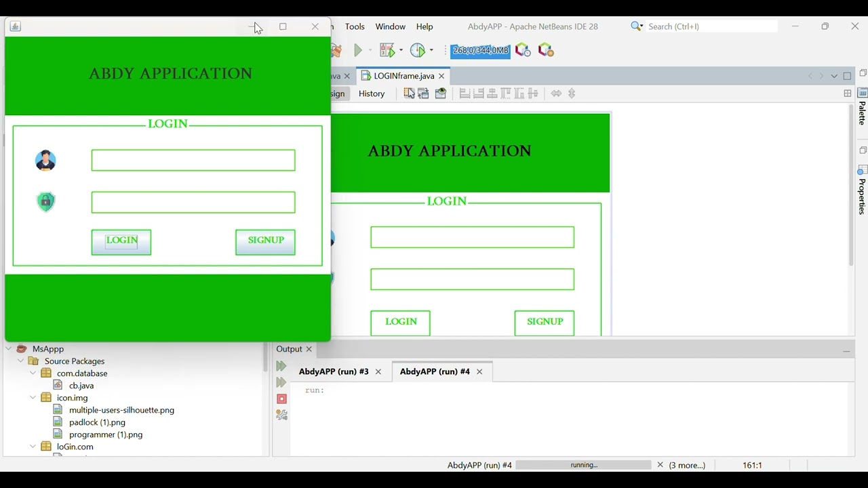
Task: Collapse the com.database package
Action: point(33,373)
